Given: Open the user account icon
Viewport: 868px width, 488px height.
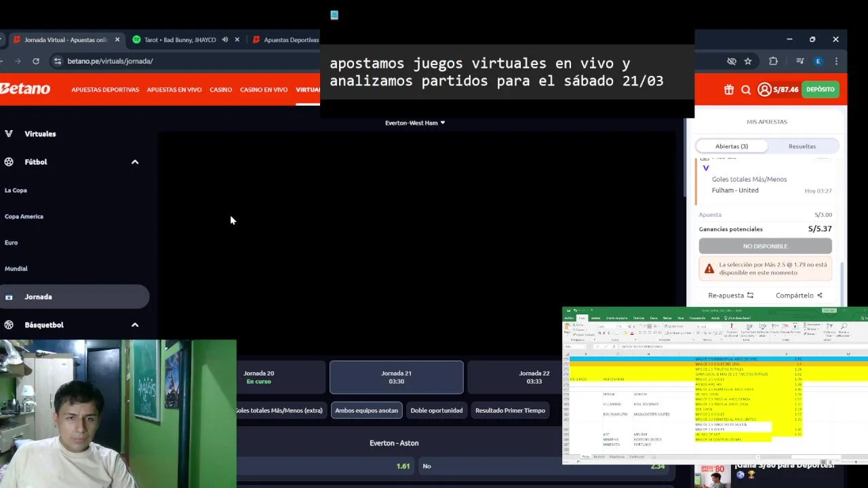Looking at the screenshot, I should (x=764, y=89).
